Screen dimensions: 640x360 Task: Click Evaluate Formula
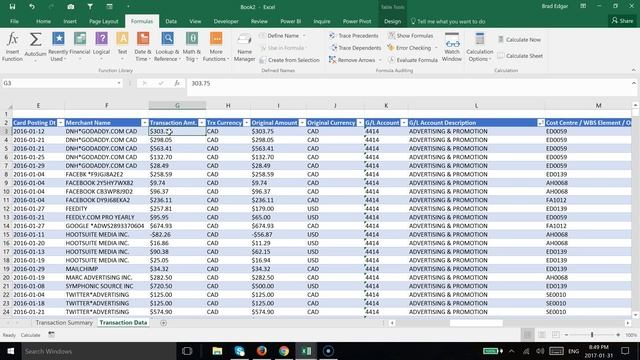[x=413, y=60]
